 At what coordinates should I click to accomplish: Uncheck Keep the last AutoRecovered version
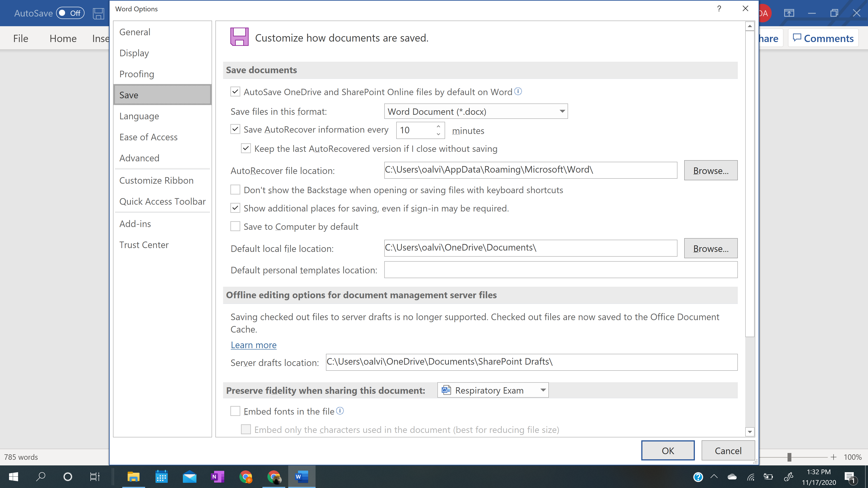(x=246, y=148)
